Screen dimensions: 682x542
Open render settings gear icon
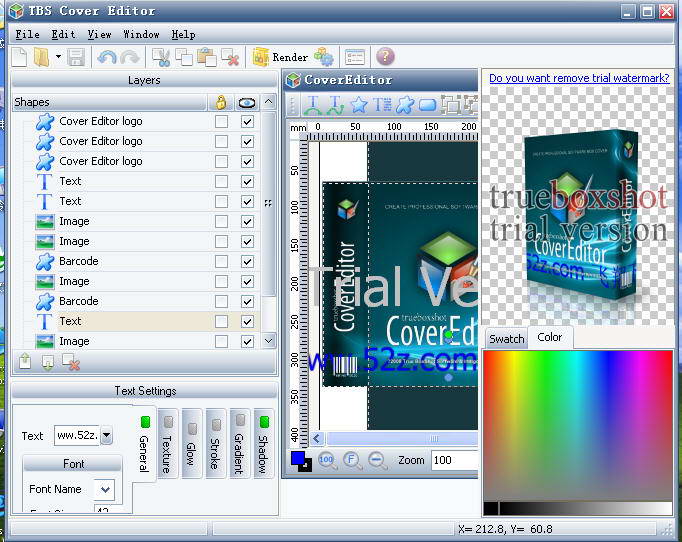coord(324,57)
